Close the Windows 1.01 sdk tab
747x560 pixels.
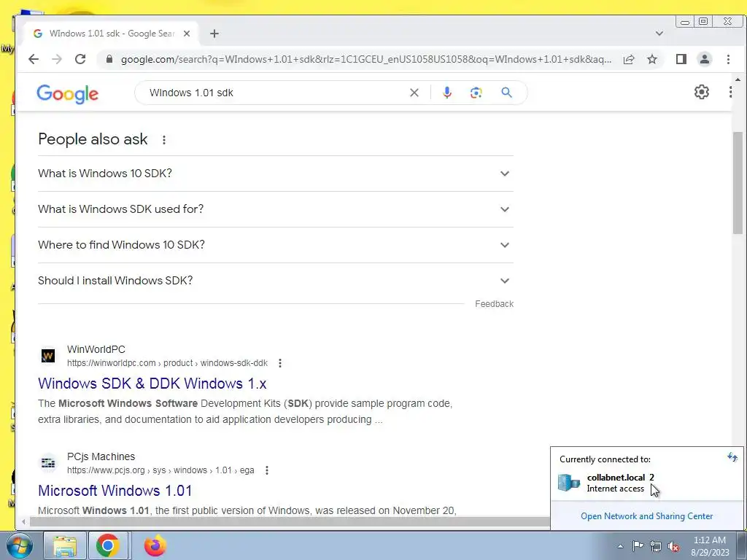point(187,34)
